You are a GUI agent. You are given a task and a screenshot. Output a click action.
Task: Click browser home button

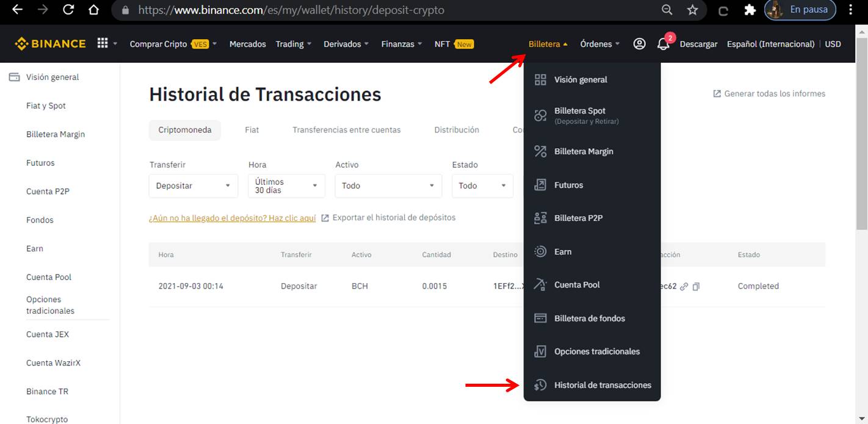[x=93, y=10]
